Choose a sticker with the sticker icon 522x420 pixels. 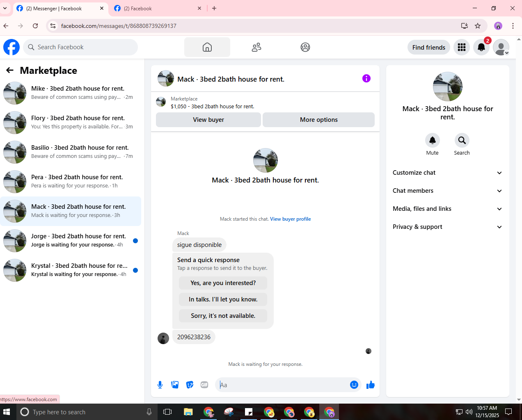pyautogui.click(x=190, y=385)
